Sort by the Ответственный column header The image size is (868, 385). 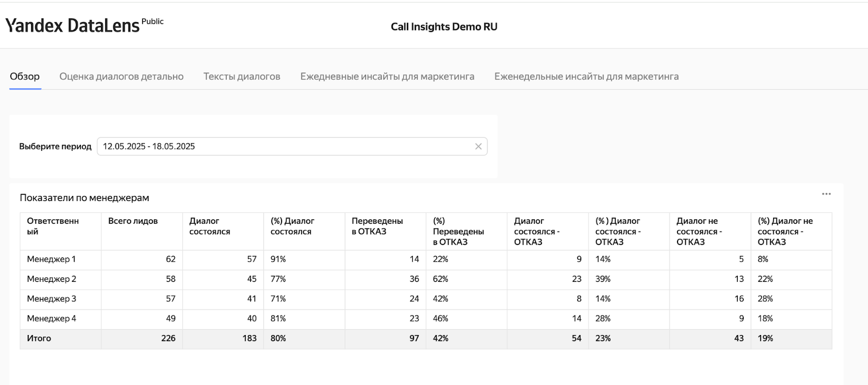[53, 226]
